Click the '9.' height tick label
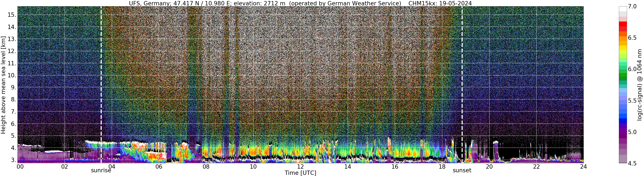644x177 pixels. click(x=13, y=87)
